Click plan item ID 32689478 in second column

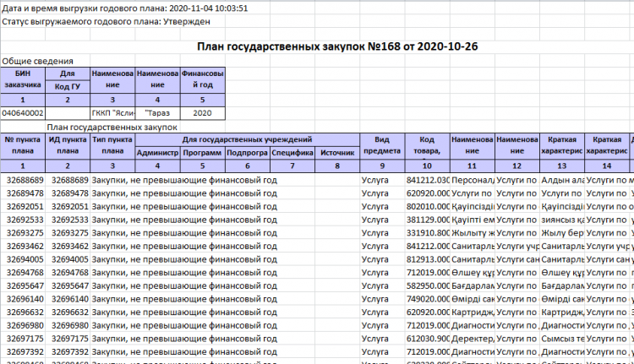[69, 193]
